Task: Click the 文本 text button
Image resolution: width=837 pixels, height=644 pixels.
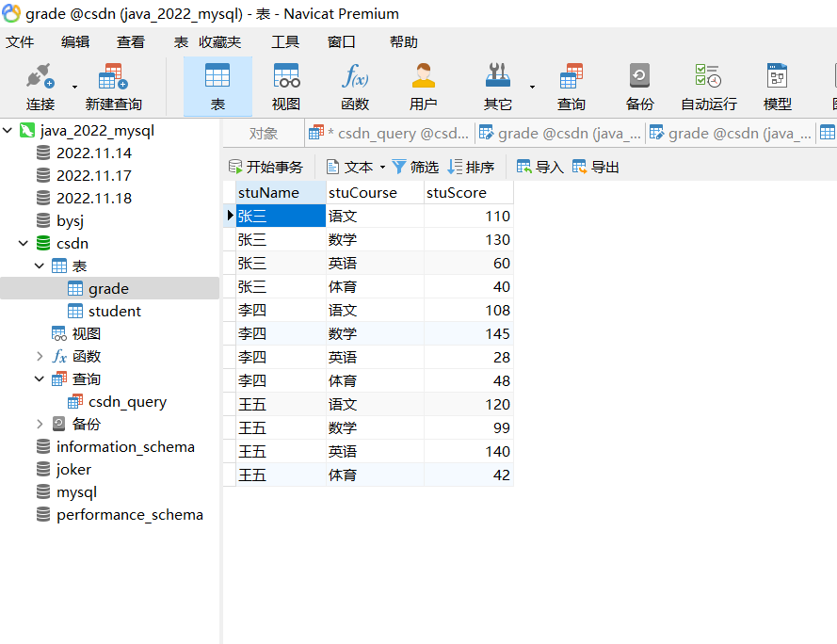Action: (350, 168)
